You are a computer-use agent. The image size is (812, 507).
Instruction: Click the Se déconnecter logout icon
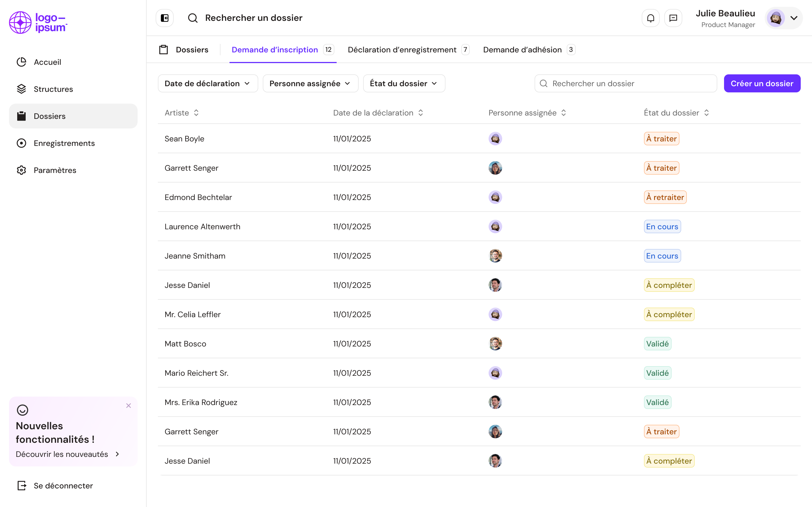[x=21, y=486]
